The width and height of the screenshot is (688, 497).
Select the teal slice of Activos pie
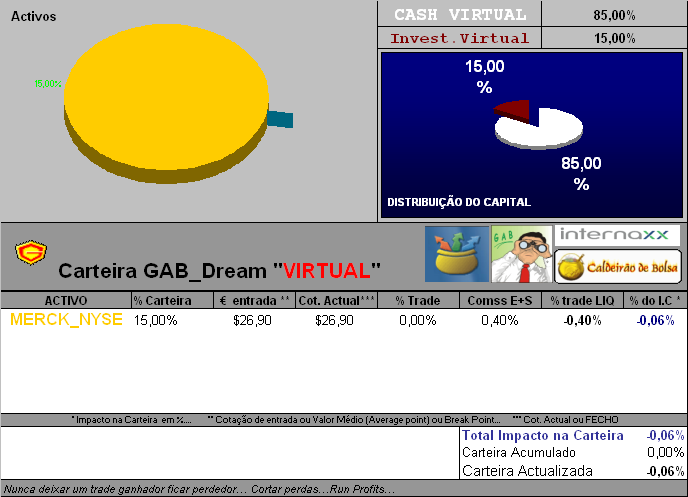(x=280, y=119)
